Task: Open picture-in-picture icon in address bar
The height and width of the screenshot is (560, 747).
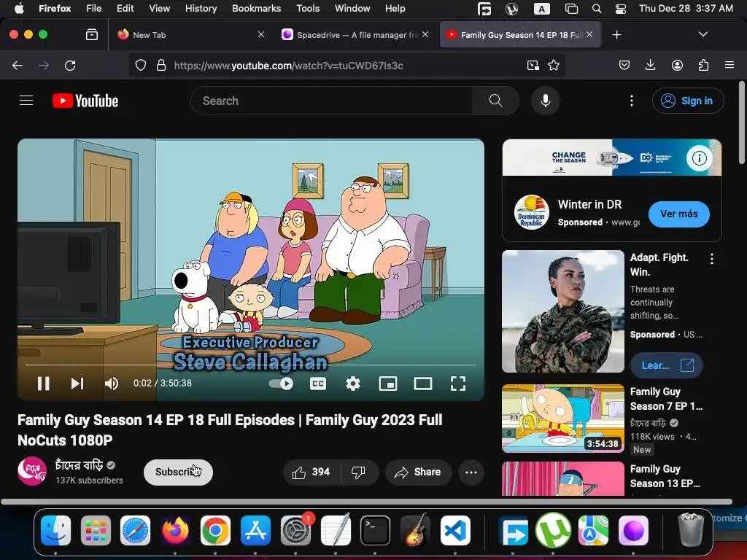Action: 533,65
